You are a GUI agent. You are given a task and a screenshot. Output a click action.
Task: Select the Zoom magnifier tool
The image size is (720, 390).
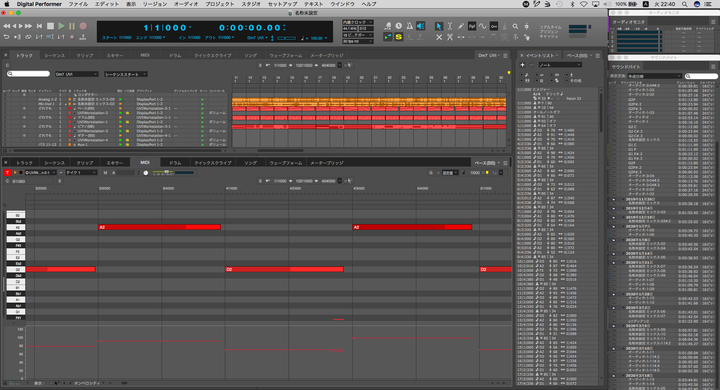[516, 26]
